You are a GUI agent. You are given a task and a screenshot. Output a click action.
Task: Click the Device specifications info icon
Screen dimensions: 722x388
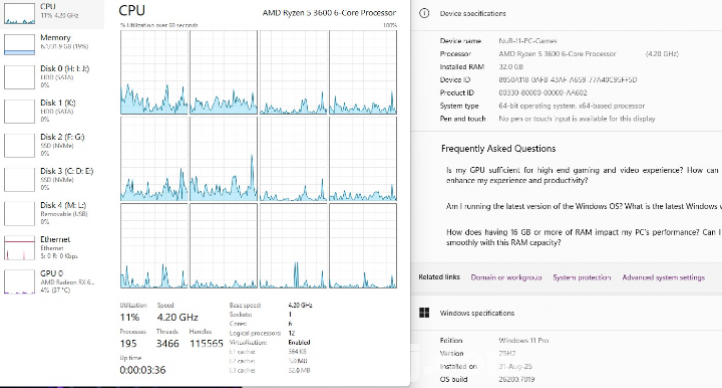point(424,13)
